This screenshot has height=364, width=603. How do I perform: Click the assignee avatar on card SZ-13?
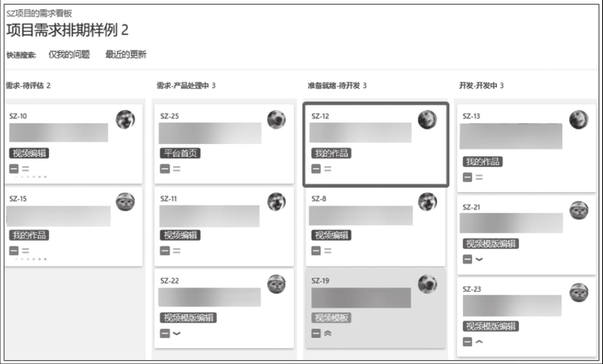click(x=579, y=120)
